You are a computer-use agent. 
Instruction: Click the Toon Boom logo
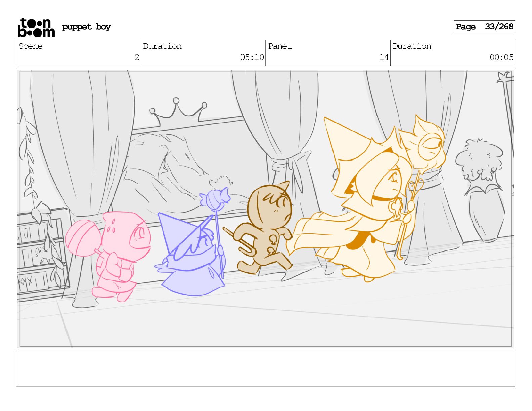36,27
